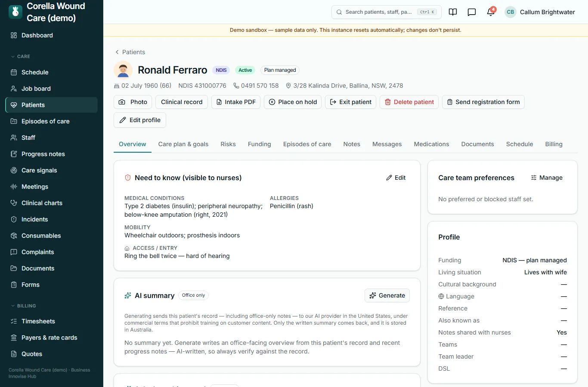Click the CB user avatar
Viewport: 588px width, 387px height.
click(511, 12)
